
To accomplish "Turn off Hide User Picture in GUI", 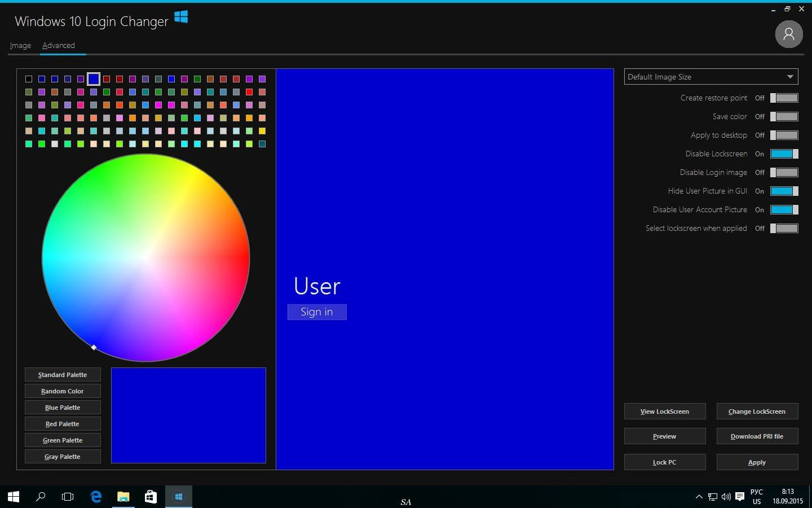I will 784,191.
